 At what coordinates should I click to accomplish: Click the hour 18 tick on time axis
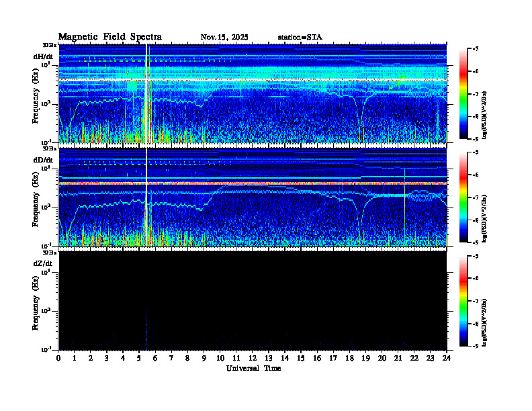click(x=349, y=359)
